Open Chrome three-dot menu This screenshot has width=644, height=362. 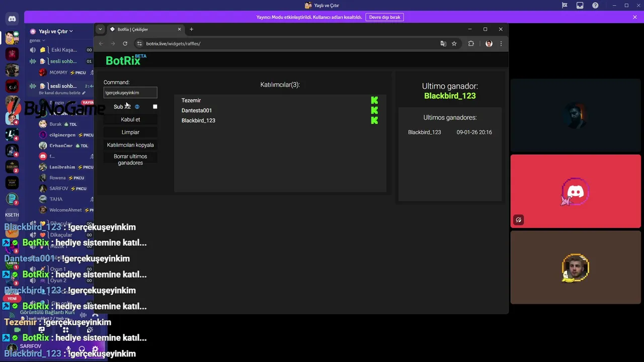click(x=501, y=44)
